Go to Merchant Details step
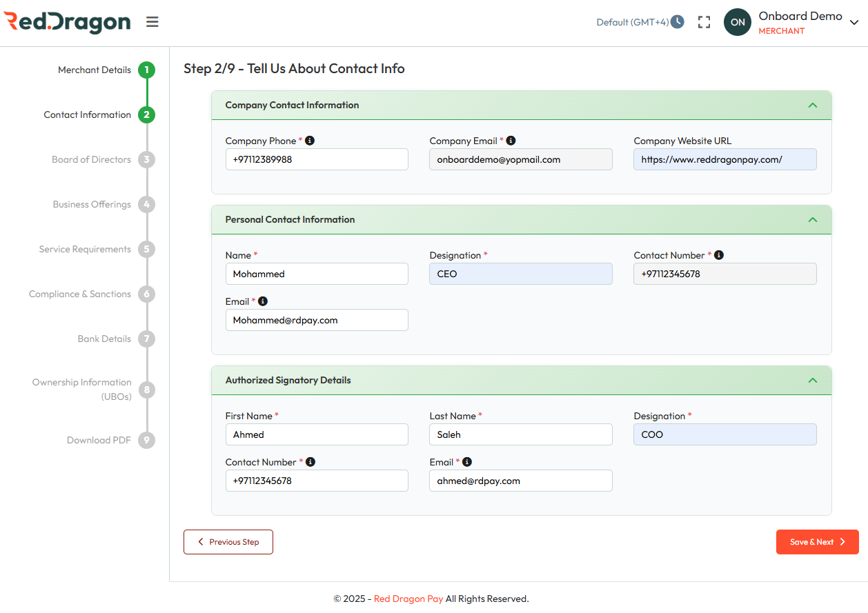 [95, 70]
